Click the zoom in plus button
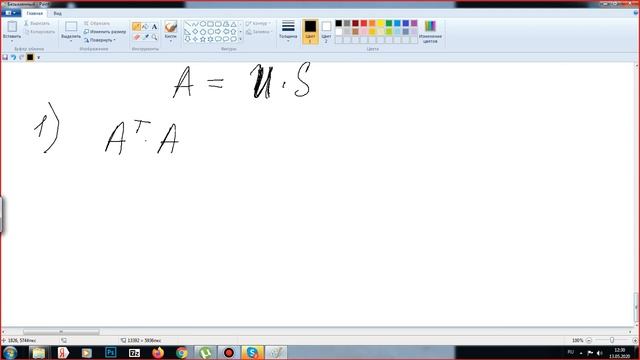This screenshot has height=360, width=640. [635, 340]
